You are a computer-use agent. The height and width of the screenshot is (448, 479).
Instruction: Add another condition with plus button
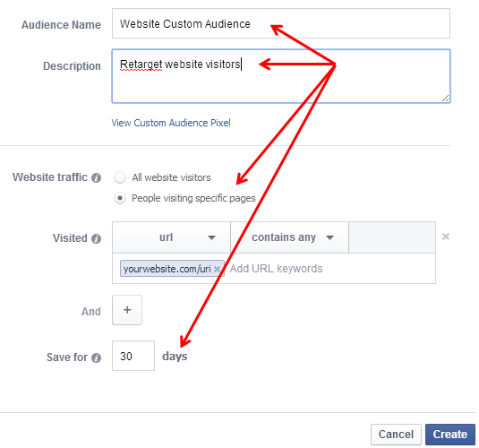click(127, 310)
